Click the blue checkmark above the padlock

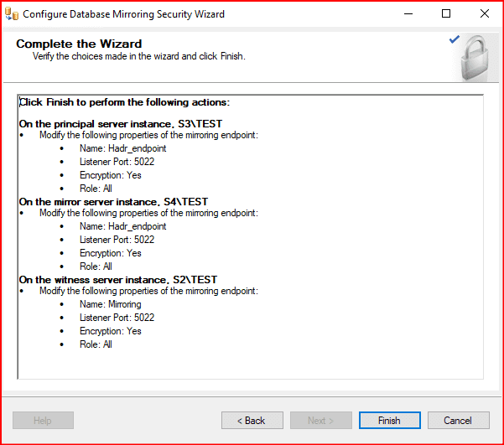pyautogui.click(x=455, y=39)
